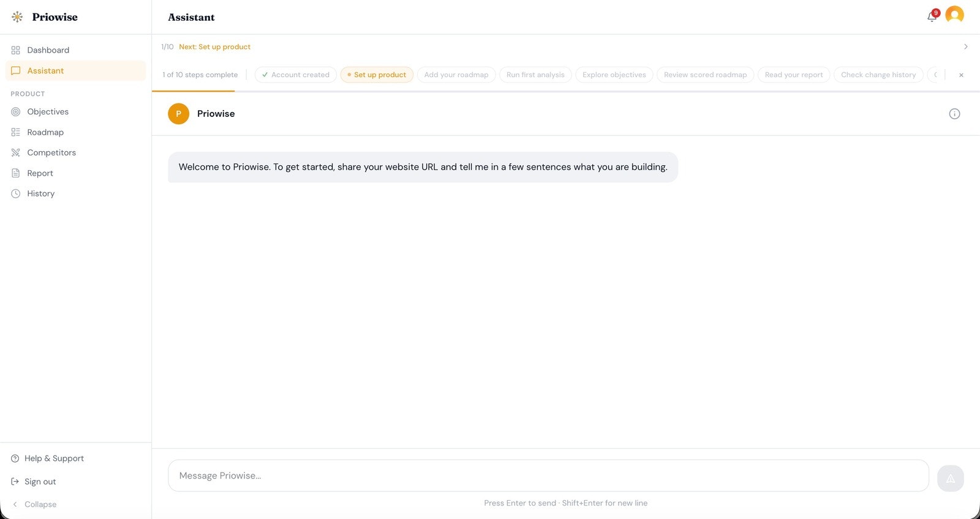
Task: Click the Report document icon
Action: pyautogui.click(x=16, y=173)
